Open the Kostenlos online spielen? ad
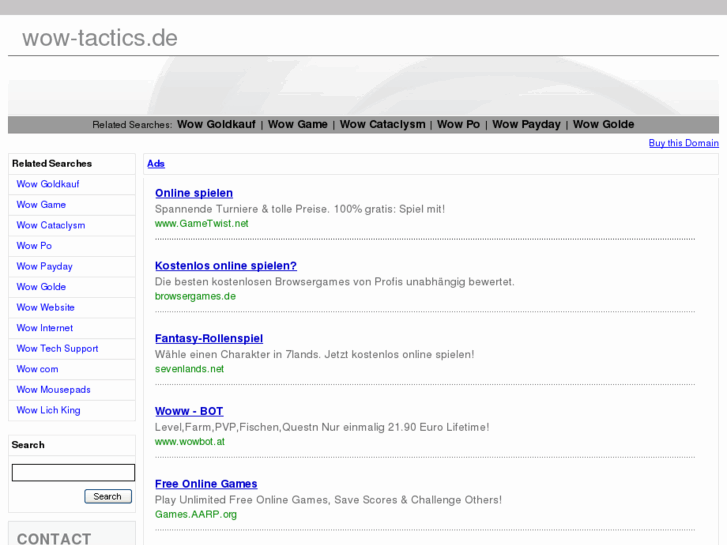 pos(226,266)
